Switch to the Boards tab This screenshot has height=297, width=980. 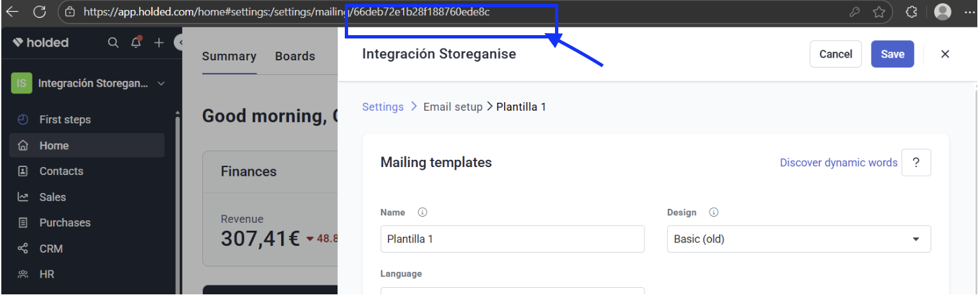point(295,56)
